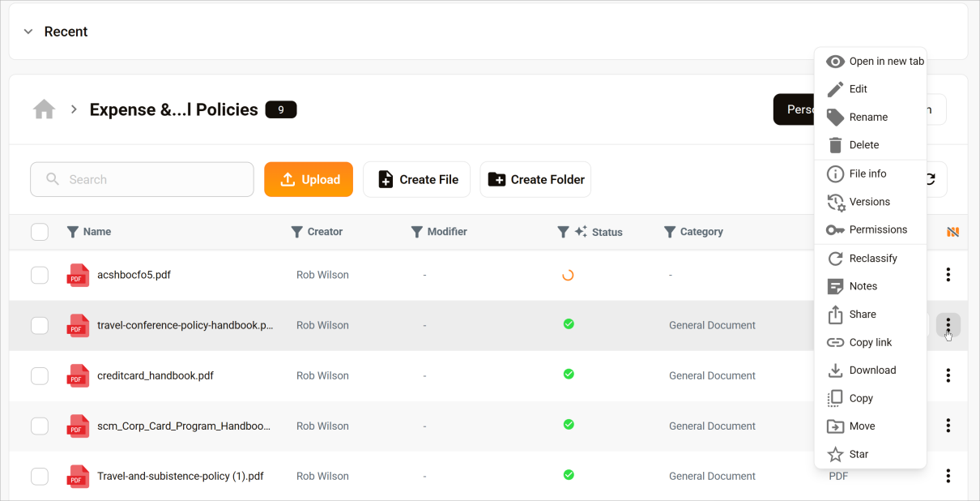This screenshot has height=501, width=980.
Task: Click green status check for Travel-and-subistence-policy (1).pdf
Action: pyautogui.click(x=569, y=474)
